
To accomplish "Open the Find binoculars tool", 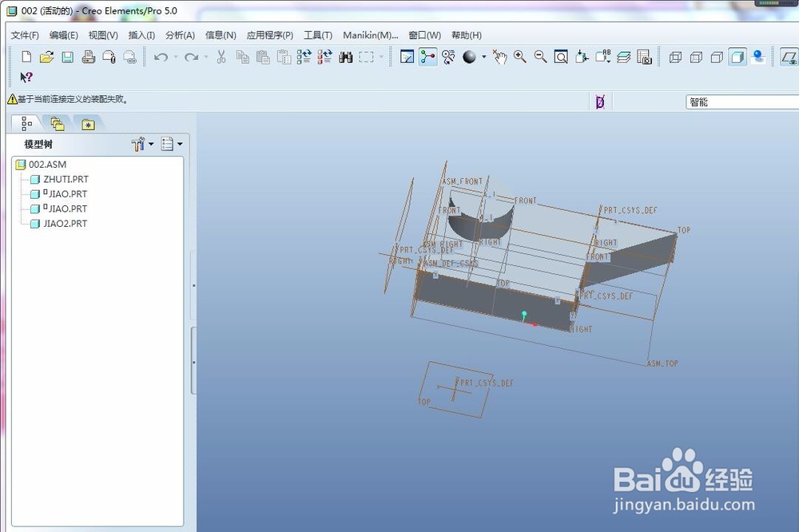I will point(345,57).
